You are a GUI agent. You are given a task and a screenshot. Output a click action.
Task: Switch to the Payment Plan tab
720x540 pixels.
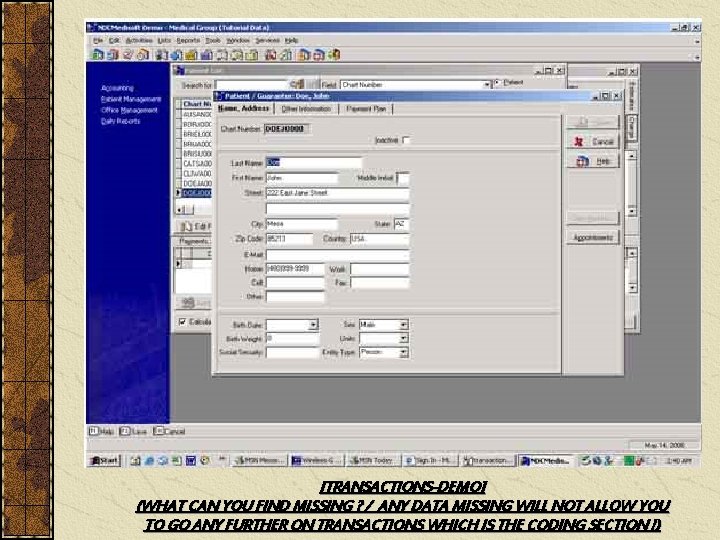[366, 109]
